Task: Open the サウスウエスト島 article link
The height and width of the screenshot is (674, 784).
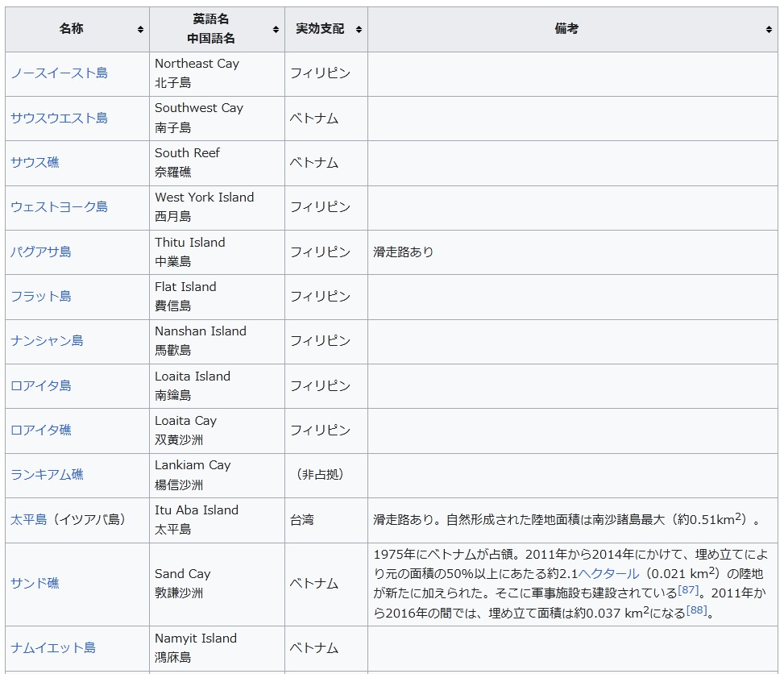Action: [59, 118]
